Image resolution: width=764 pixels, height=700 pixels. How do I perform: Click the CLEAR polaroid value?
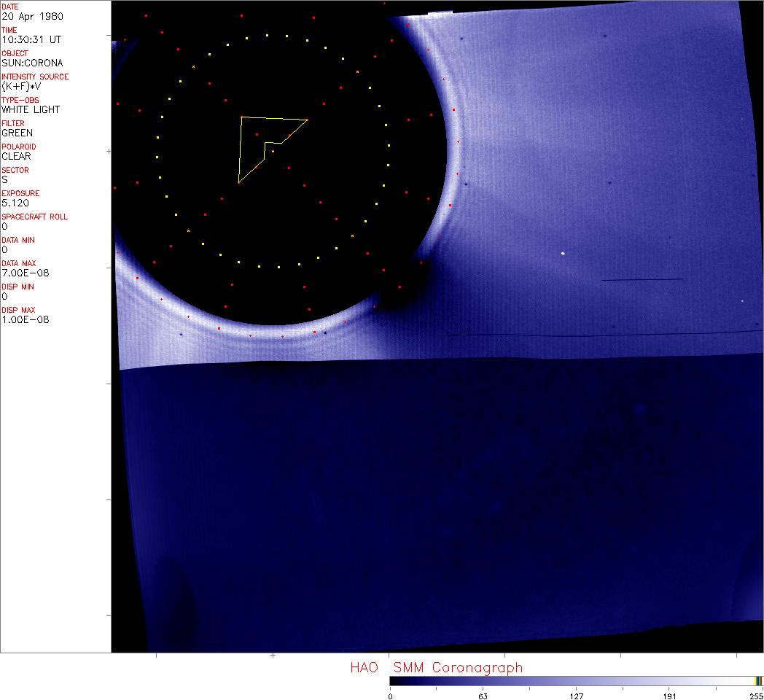coord(16,156)
